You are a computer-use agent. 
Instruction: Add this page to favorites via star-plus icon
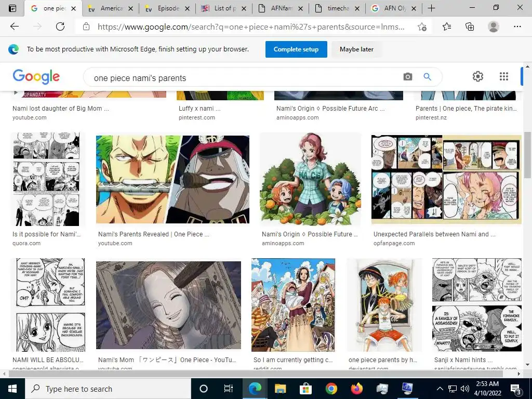tap(422, 27)
